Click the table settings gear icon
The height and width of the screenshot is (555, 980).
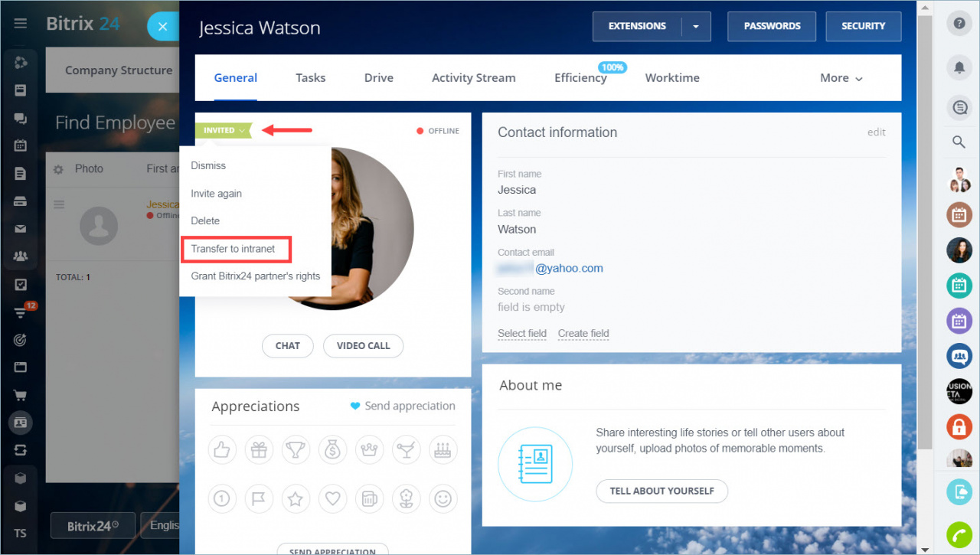(58, 169)
